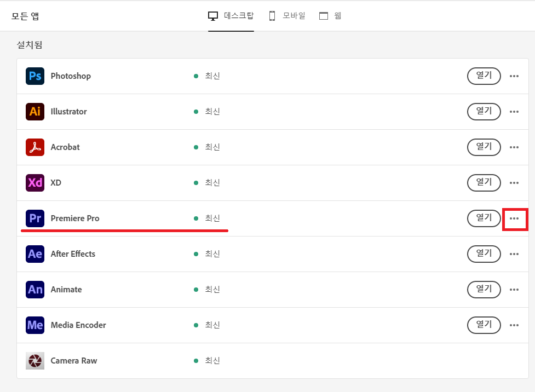Screen dimensions: 535x392
Task: Click the Photoshop app icon
Action: coord(35,76)
